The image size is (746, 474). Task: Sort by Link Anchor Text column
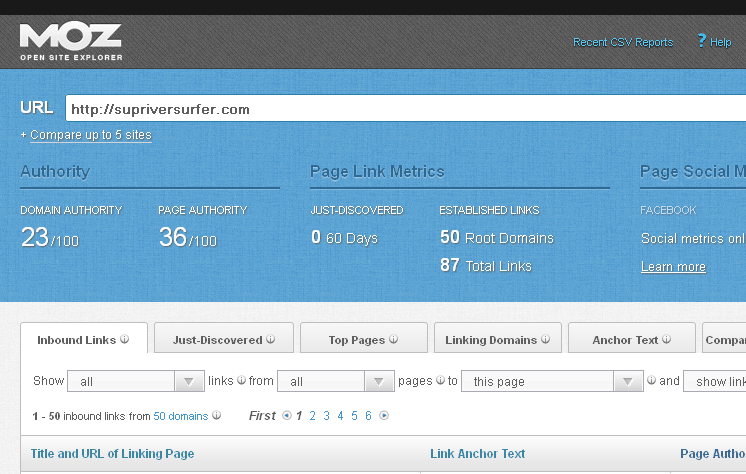[477, 454]
